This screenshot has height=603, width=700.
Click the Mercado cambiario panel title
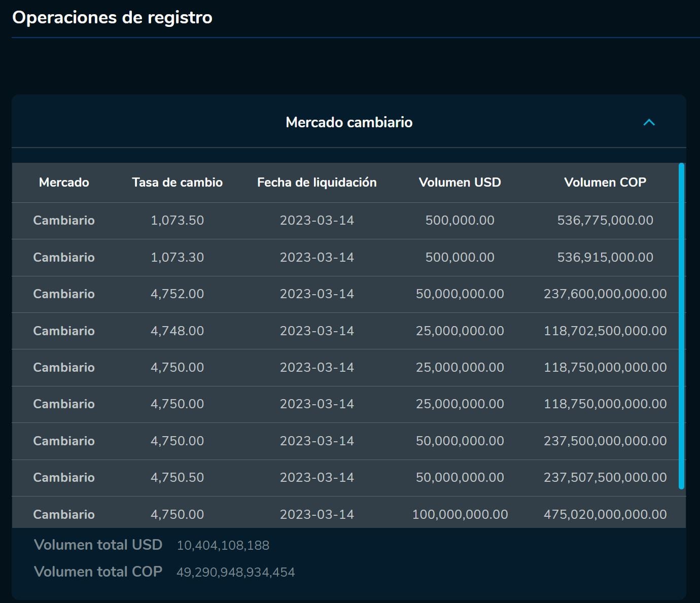tap(349, 122)
